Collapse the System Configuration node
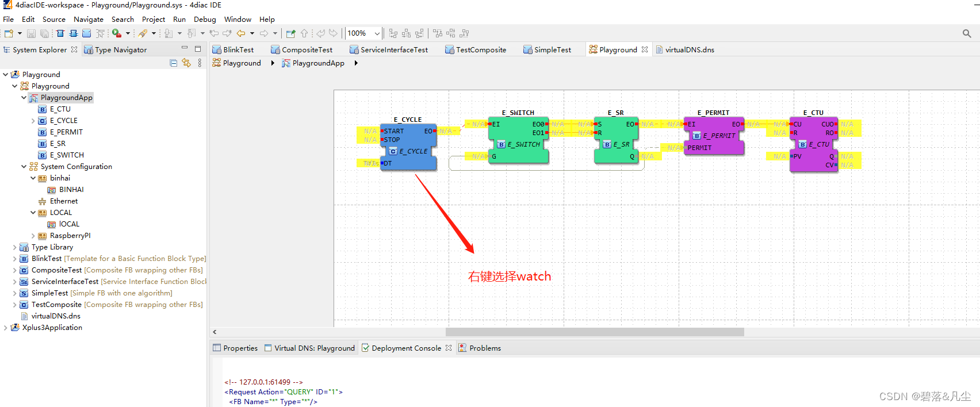Image resolution: width=980 pixels, height=407 pixels. [x=24, y=167]
